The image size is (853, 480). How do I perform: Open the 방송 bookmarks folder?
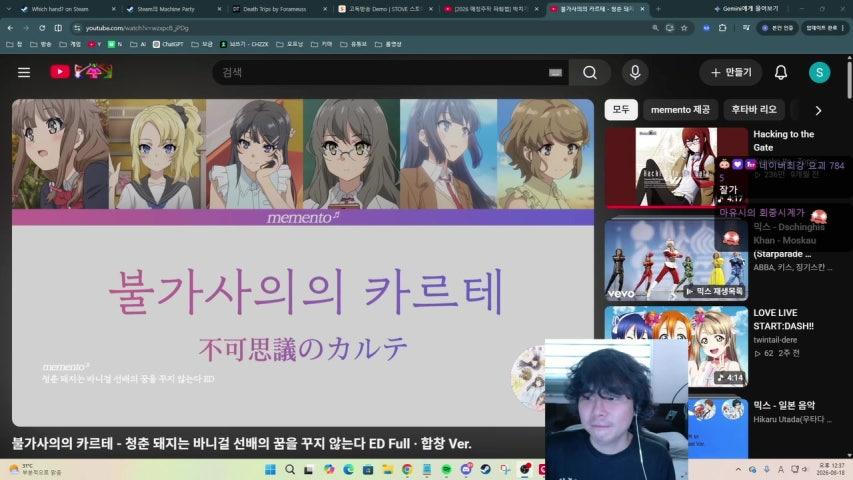tap(41, 44)
